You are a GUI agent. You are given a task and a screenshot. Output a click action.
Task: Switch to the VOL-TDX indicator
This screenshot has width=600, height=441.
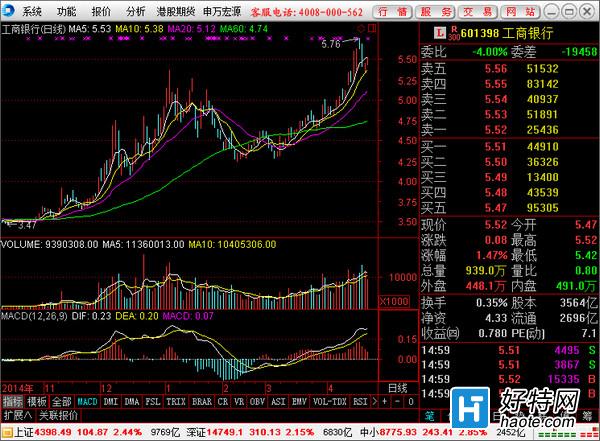click(329, 402)
